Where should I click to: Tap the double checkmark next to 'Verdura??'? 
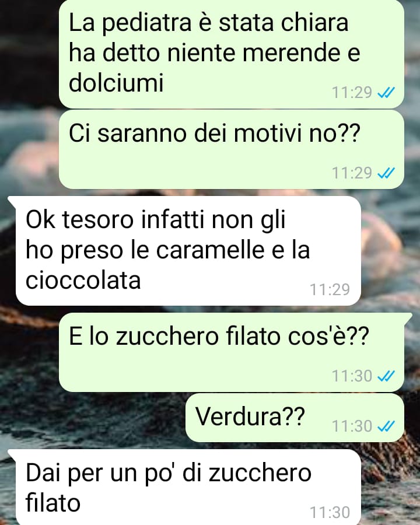click(386, 426)
